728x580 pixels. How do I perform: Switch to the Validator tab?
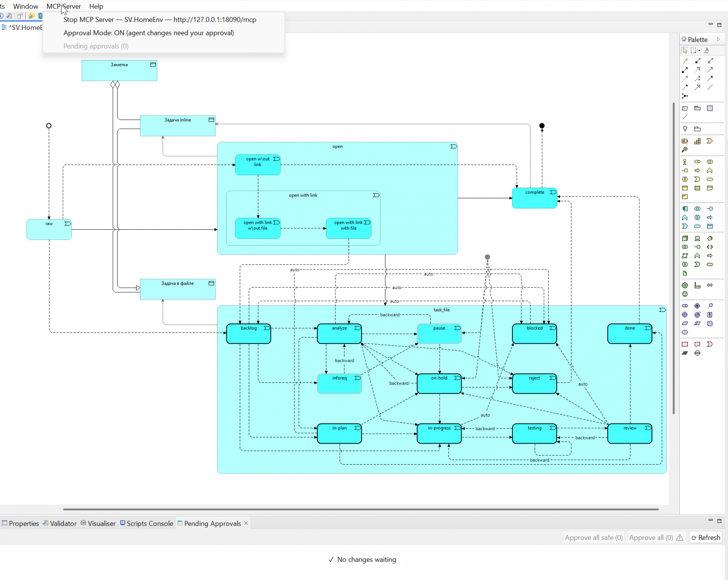click(60, 523)
